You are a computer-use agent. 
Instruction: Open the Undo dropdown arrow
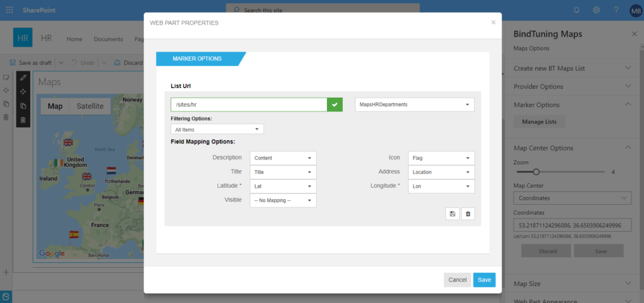[x=104, y=63]
